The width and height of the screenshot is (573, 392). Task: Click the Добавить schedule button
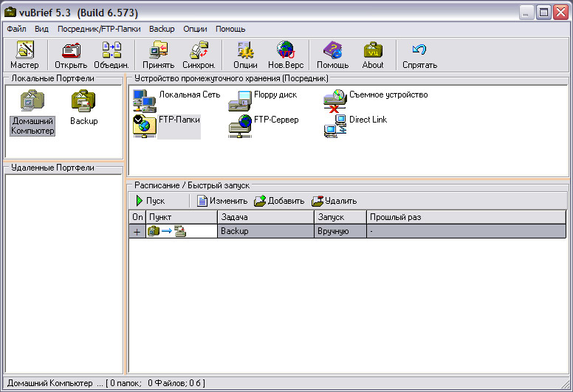tap(279, 201)
